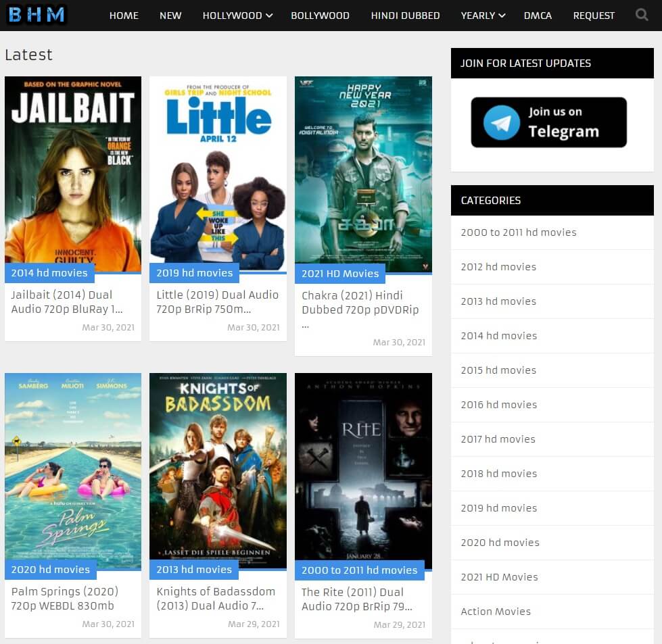The height and width of the screenshot is (644, 662).
Task: Select 2013 hd movies in Categories sidebar
Action: coord(498,301)
